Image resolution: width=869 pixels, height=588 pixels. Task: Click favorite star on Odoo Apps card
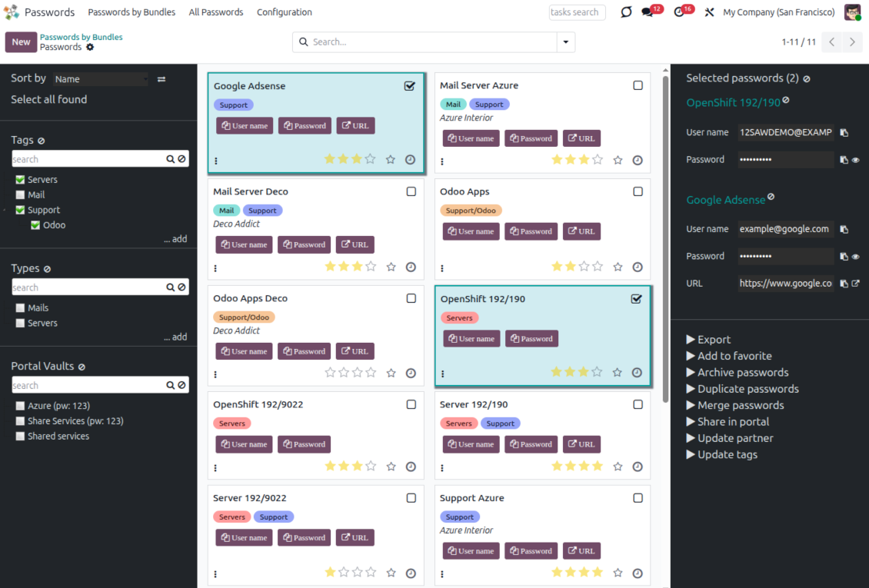(618, 267)
